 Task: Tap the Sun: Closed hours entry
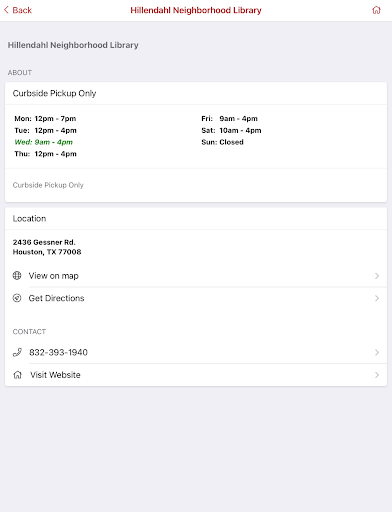222,142
